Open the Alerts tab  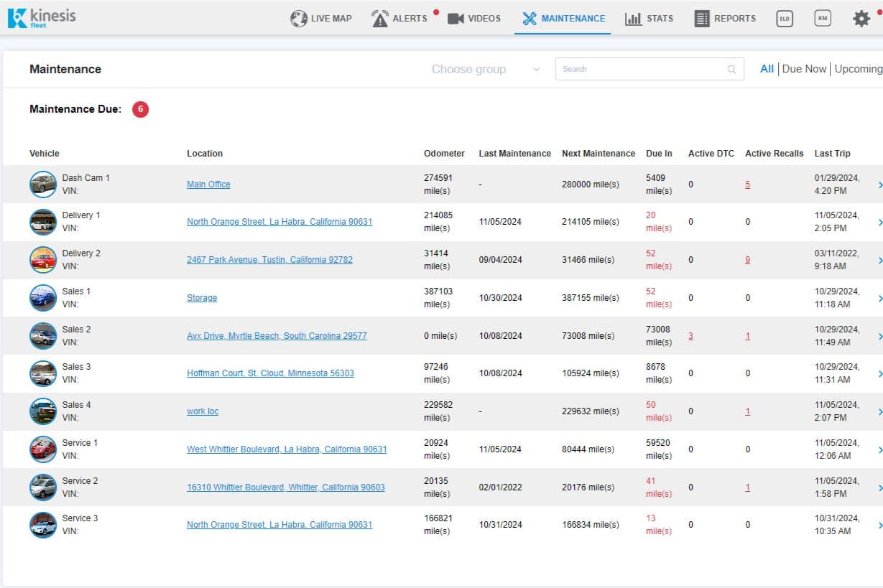click(400, 19)
